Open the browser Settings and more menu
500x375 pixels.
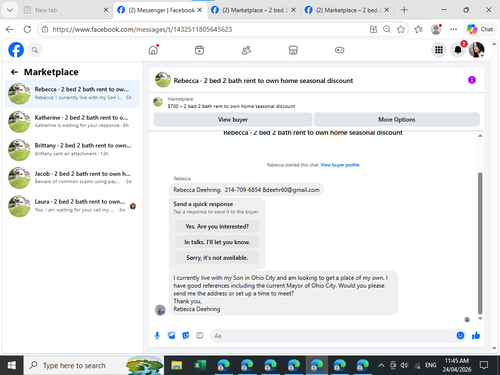453,29
